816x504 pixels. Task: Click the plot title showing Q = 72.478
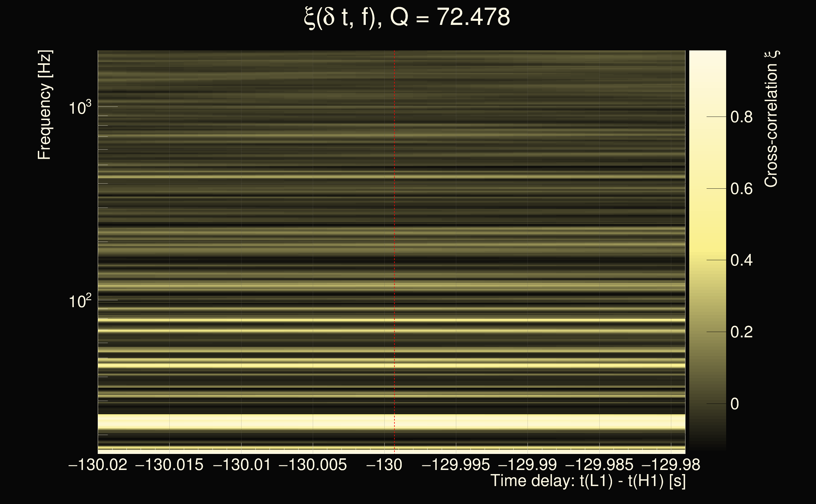(407, 17)
